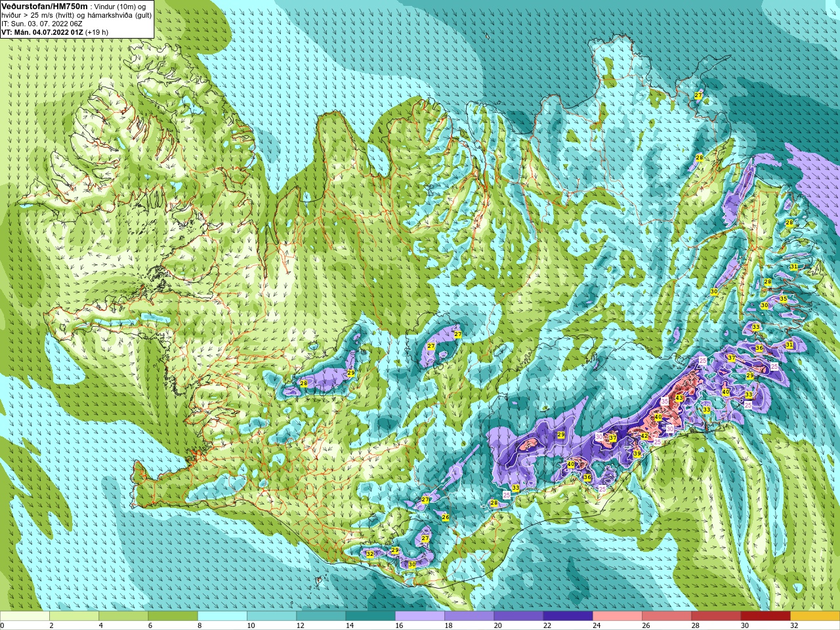Pick the 12–14 m/s teal legend swatch

(321, 616)
